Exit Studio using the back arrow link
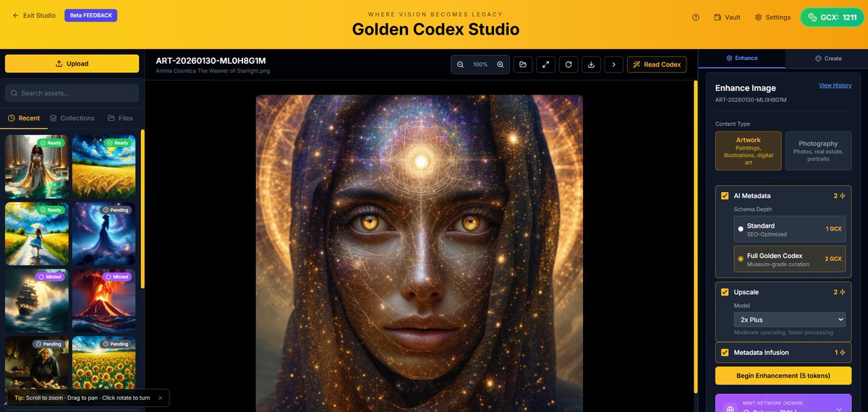 click(34, 15)
